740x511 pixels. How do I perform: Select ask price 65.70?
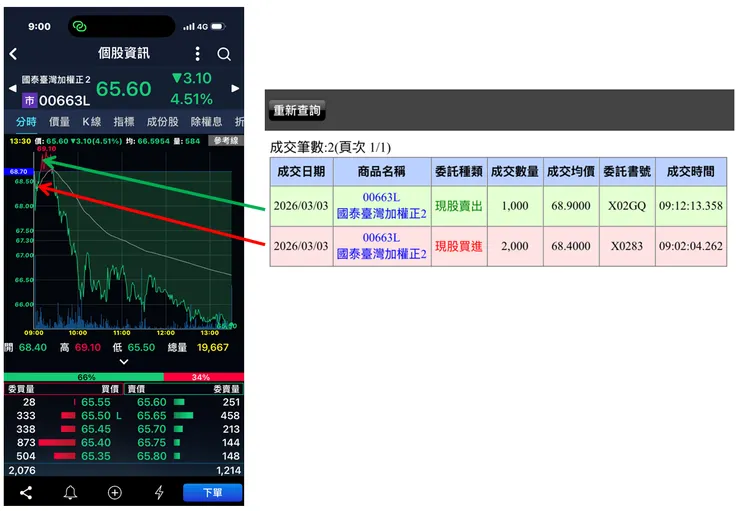[x=151, y=429]
